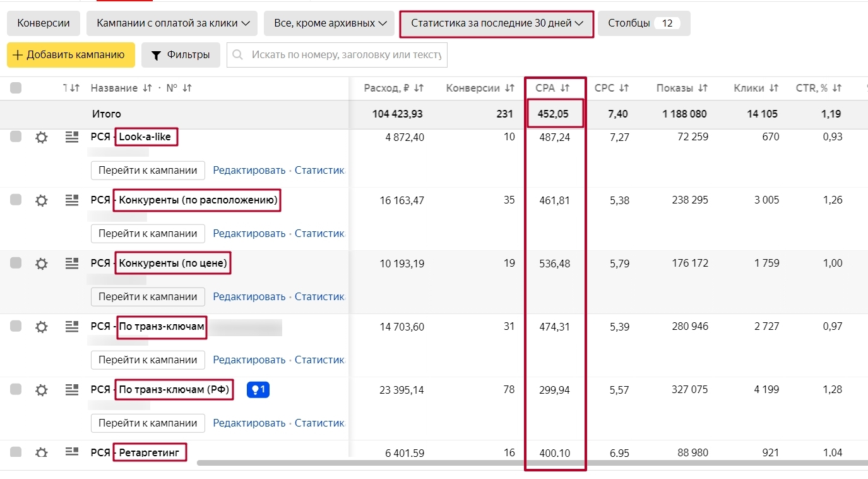Click Редактировать for Конкуренты (по цене)
Screen dimensions: 868x479
pyautogui.click(x=249, y=296)
